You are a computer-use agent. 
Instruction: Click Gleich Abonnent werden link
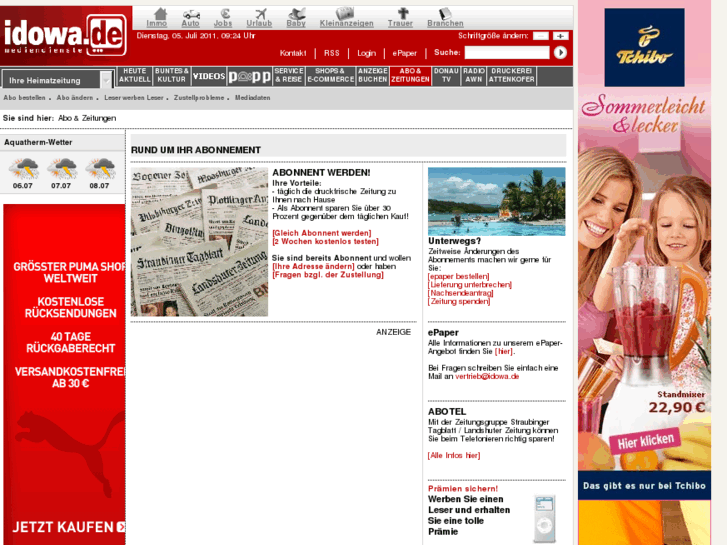point(322,233)
